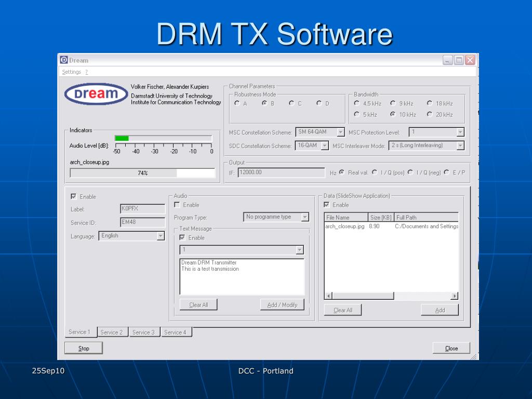Click the IF frequency input field

(281, 172)
